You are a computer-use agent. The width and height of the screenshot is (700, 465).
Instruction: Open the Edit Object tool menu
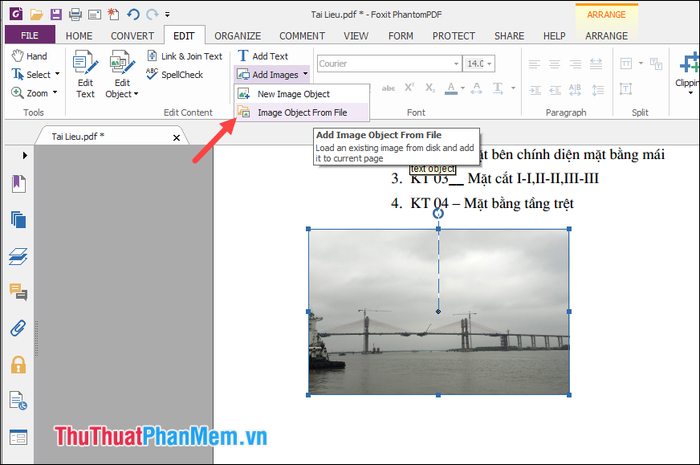coord(122,74)
